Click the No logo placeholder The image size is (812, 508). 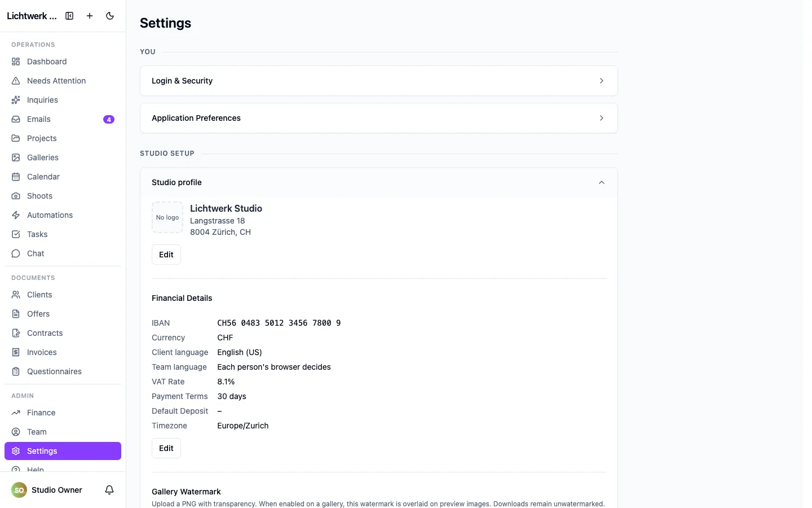point(167,217)
